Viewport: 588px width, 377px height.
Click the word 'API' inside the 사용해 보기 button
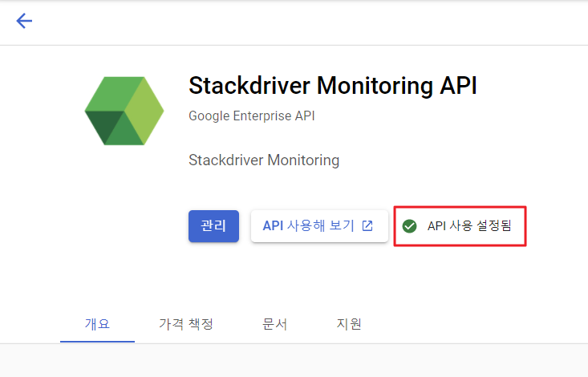pyautogui.click(x=273, y=226)
